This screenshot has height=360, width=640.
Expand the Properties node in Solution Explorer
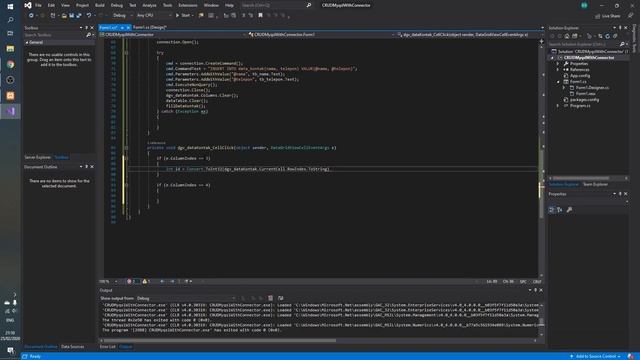(558, 64)
